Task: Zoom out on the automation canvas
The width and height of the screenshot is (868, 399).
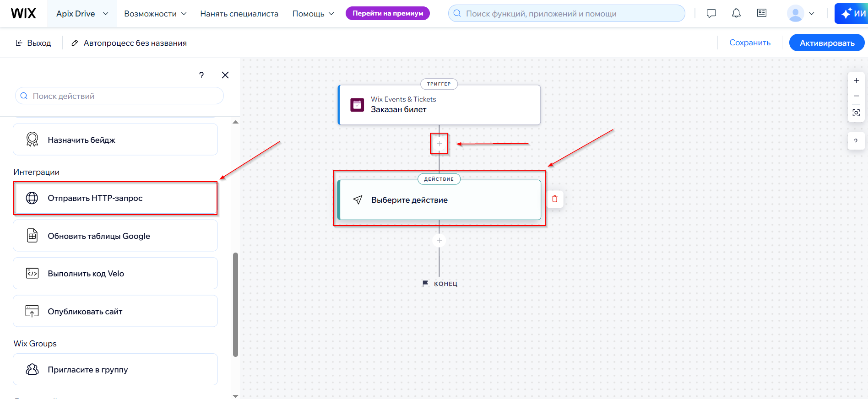Action: click(x=856, y=96)
